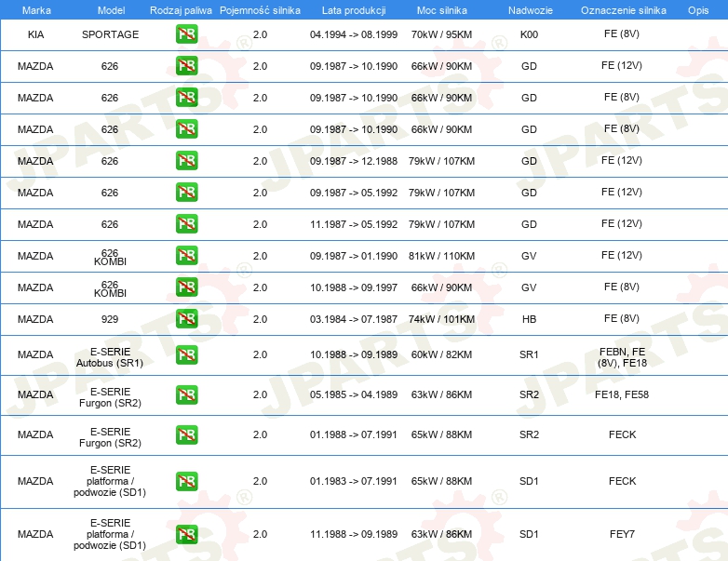The height and width of the screenshot is (561, 728).
Task: Click the Moc silnika column header
Action: click(441, 10)
